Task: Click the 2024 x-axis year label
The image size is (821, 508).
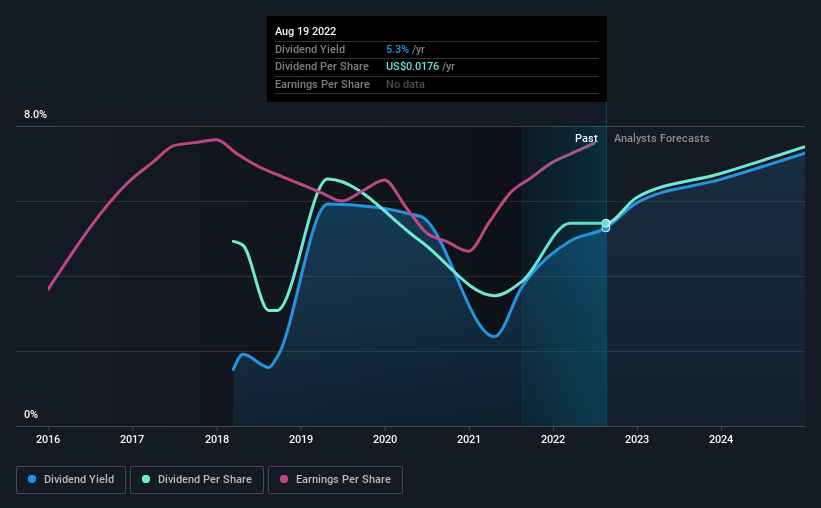Action: coord(721,439)
